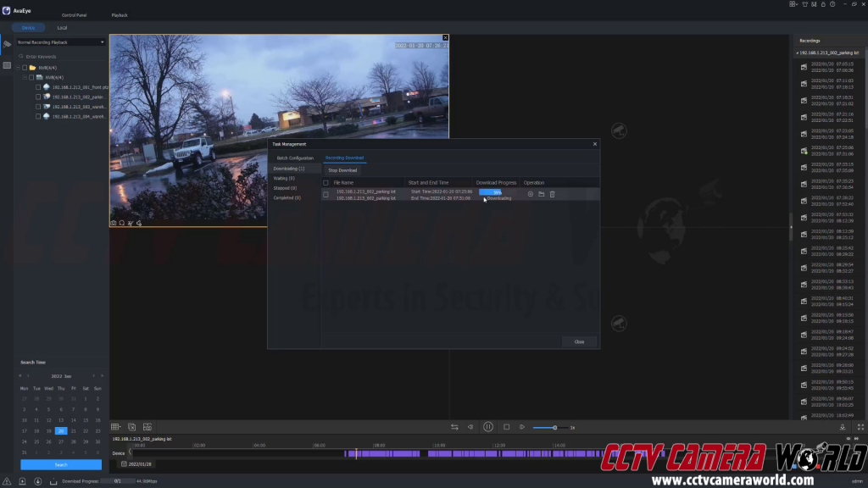The height and width of the screenshot is (488, 868).
Task: Go to previous month in Search Time calendar
Action: [x=28, y=375]
